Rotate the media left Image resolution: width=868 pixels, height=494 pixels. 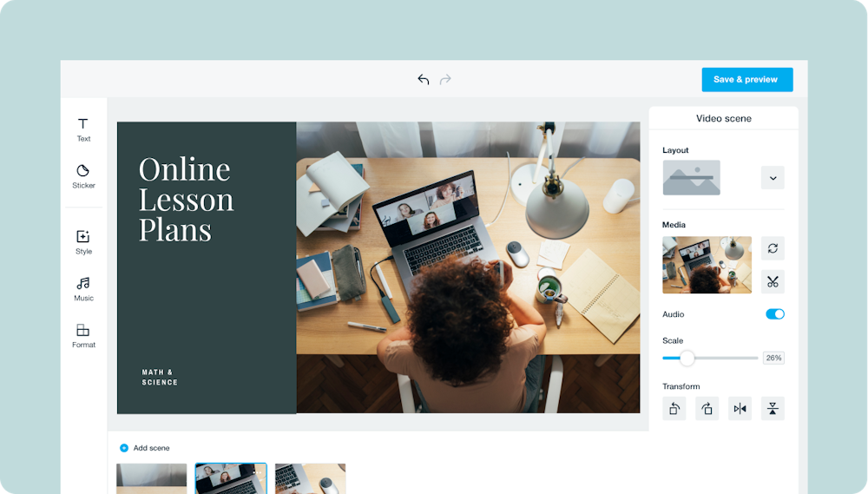point(674,409)
